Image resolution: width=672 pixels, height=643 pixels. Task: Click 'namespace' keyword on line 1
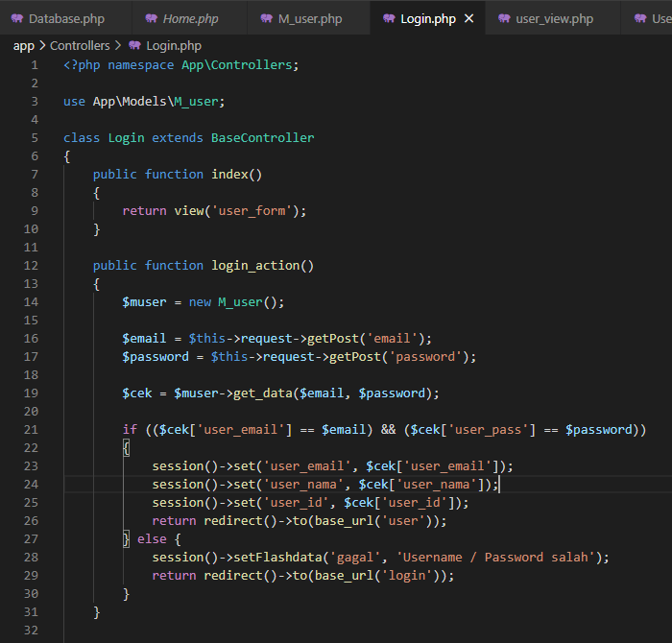click(140, 65)
